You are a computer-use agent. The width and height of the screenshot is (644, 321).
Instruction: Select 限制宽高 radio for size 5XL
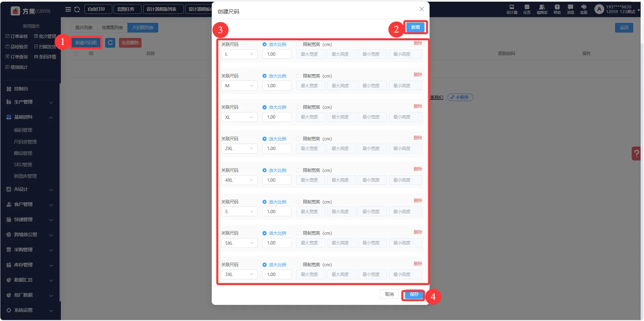coord(298,233)
